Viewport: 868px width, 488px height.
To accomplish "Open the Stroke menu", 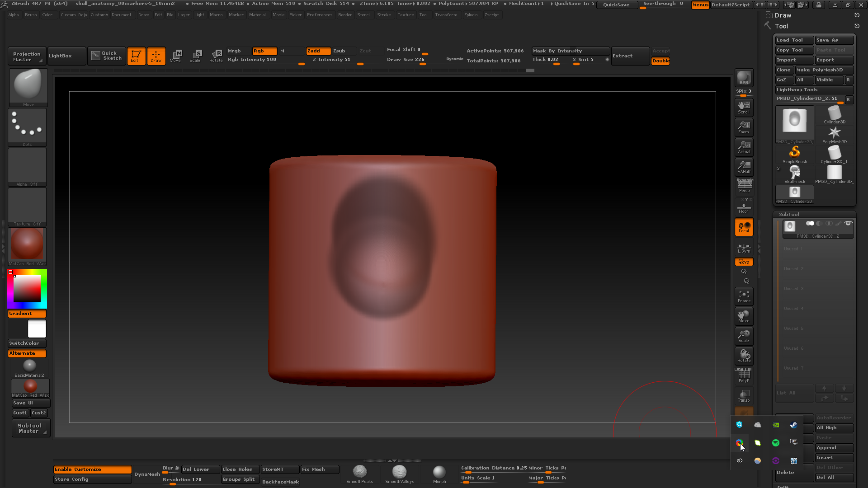I will pyautogui.click(x=384, y=15).
